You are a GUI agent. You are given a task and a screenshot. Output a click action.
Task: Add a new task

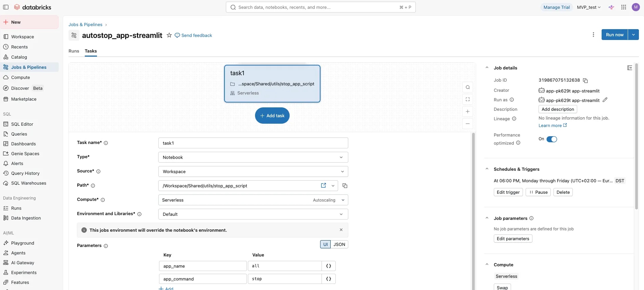tap(272, 116)
